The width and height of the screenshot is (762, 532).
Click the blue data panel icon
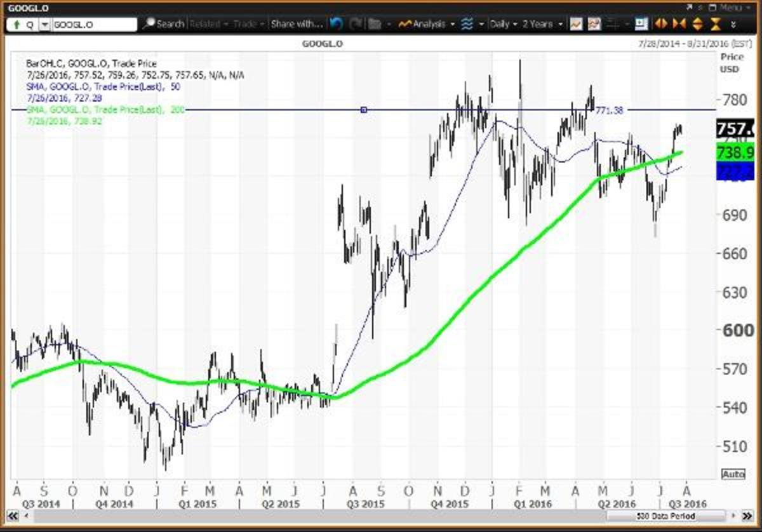pyautogui.click(x=641, y=24)
